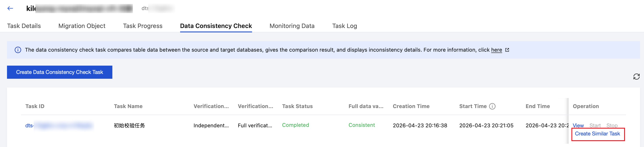Viewport: 644px width, 147px height.
Task: Select the Task Progress tab
Action: [x=143, y=26]
